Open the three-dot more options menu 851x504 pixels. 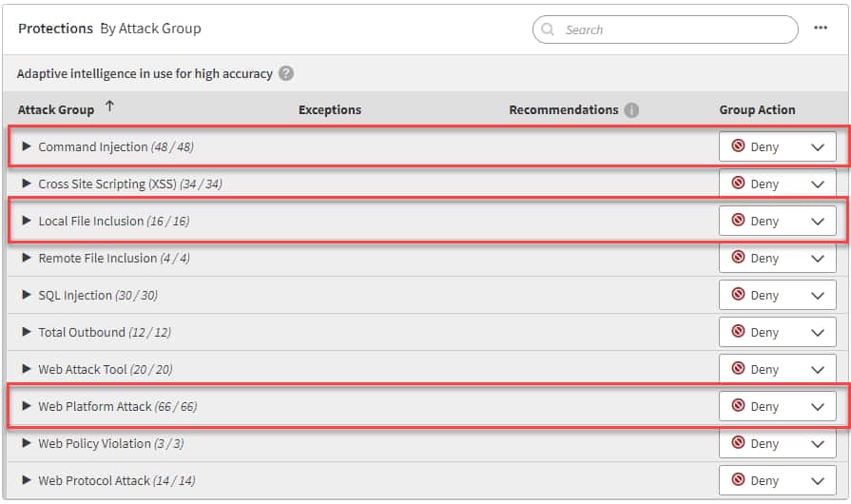click(x=821, y=29)
